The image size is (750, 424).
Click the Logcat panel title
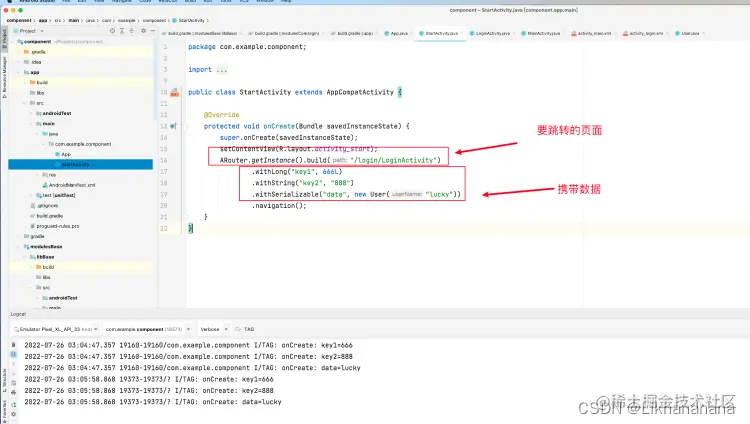pyautogui.click(x=18, y=314)
